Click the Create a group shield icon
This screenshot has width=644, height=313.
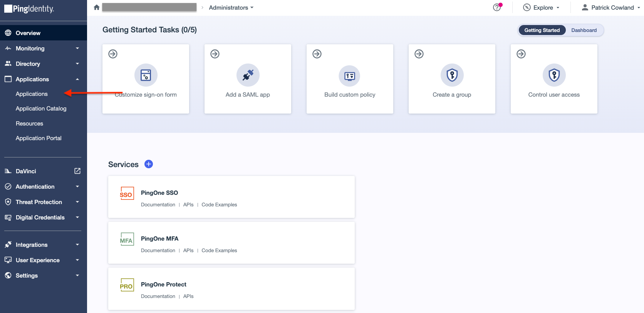pos(452,75)
